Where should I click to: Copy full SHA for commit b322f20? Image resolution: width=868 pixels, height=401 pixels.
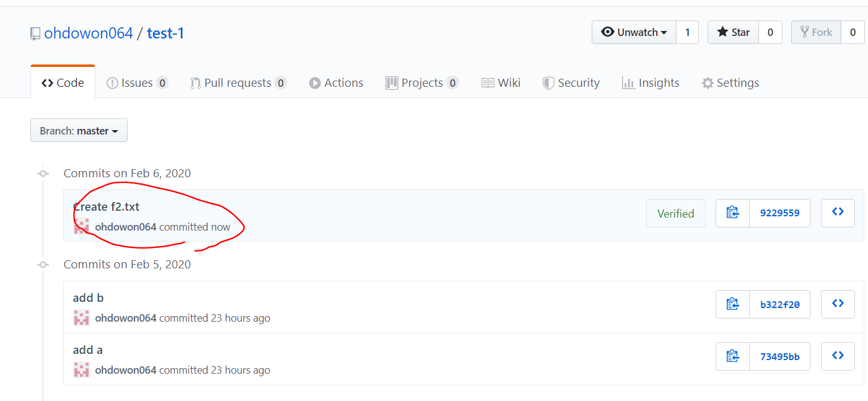point(732,304)
